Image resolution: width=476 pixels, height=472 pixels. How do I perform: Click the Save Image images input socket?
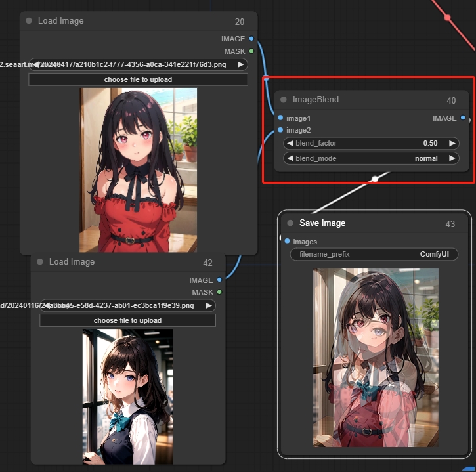tap(288, 242)
